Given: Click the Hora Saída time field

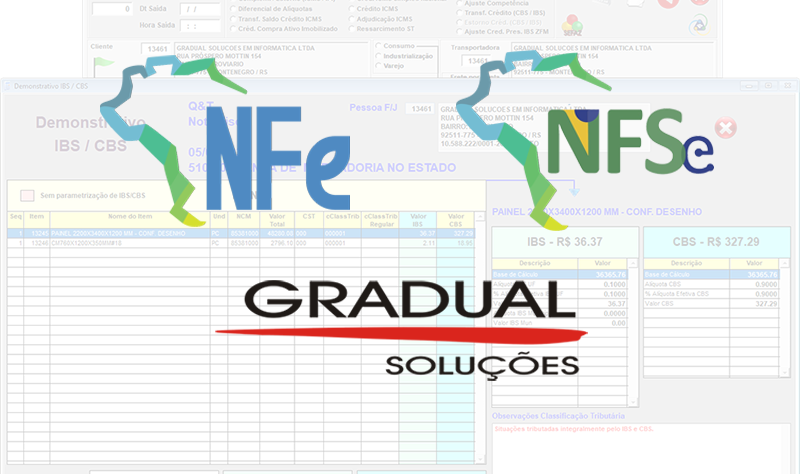Looking at the screenshot, I should 200,26.
